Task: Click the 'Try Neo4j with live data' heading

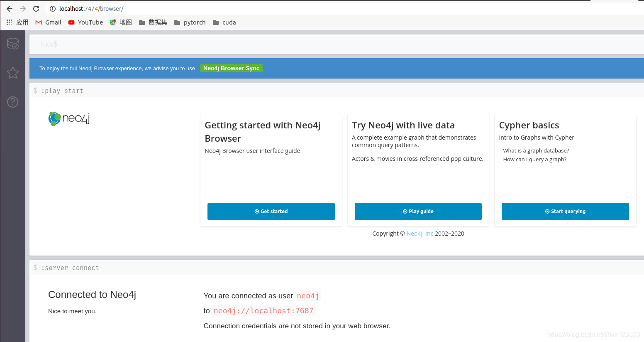Action: click(403, 125)
